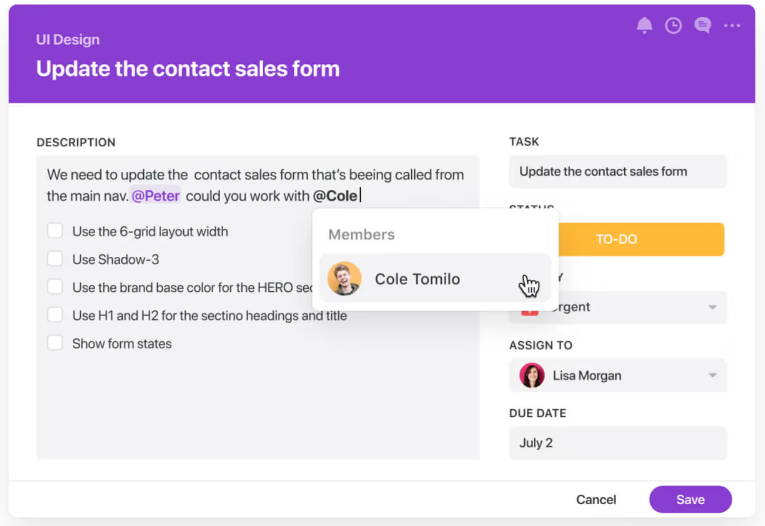The width and height of the screenshot is (765, 526).
Task: Check the 'Use Shadow-3' checkbox
Action: tap(55, 259)
